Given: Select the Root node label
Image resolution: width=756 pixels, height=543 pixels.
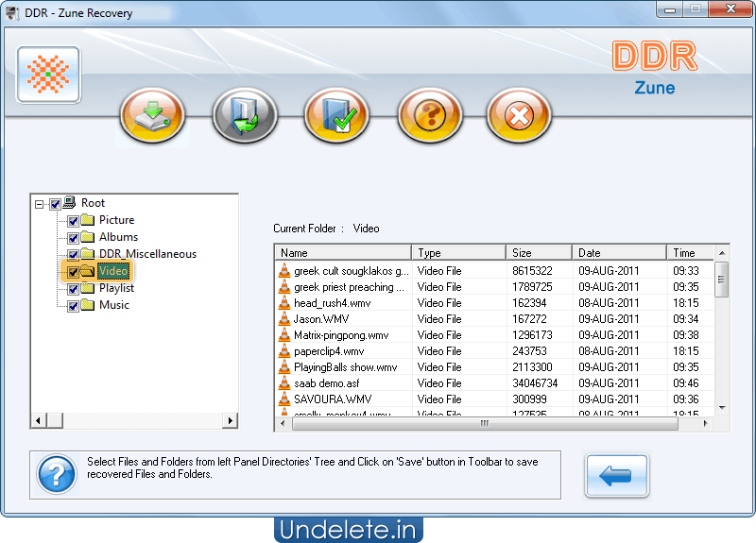Looking at the screenshot, I should point(93,203).
